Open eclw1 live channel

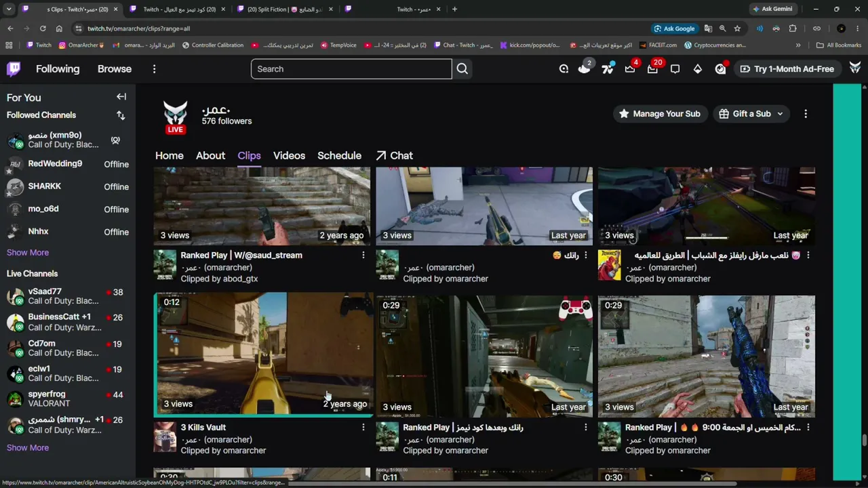click(68, 373)
